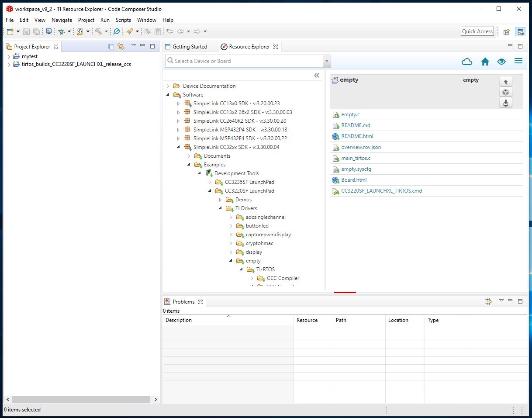The width and height of the screenshot is (532, 418).
Task: Open the Project menu
Action: (x=86, y=20)
